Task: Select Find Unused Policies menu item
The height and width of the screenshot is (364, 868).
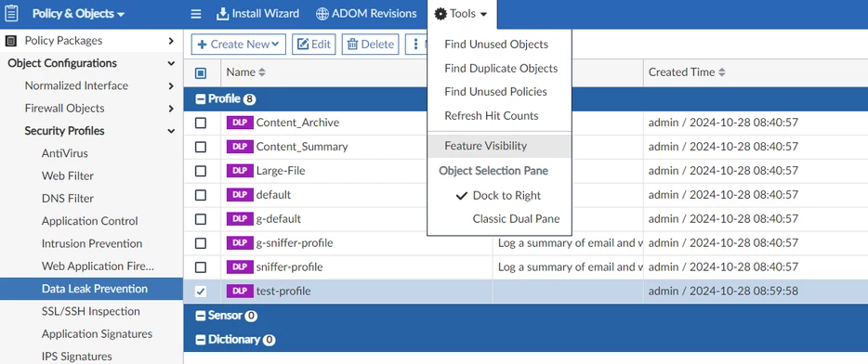Action: (499, 92)
